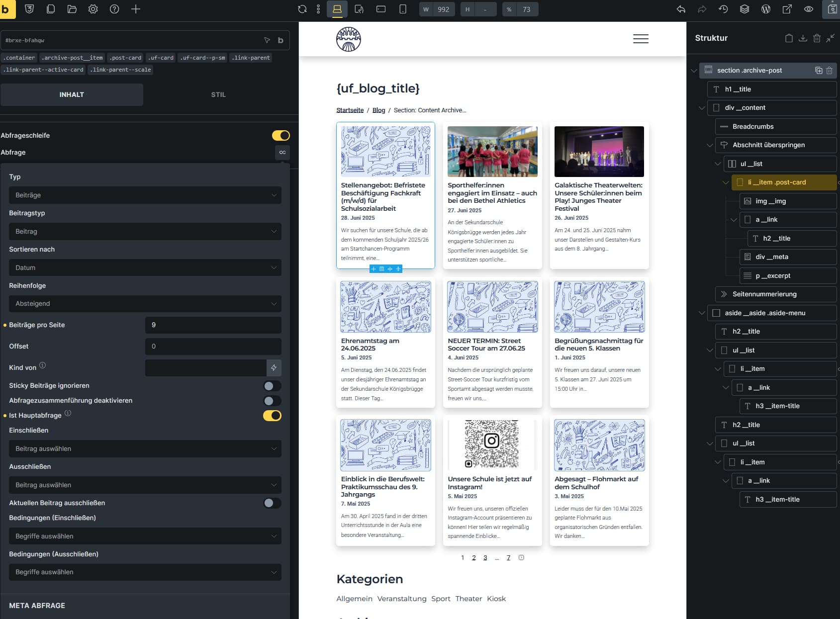The width and height of the screenshot is (840, 619).
Task: Turn on Aktuellen Beitrag ausschließen toggle
Action: tap(272, 503)
